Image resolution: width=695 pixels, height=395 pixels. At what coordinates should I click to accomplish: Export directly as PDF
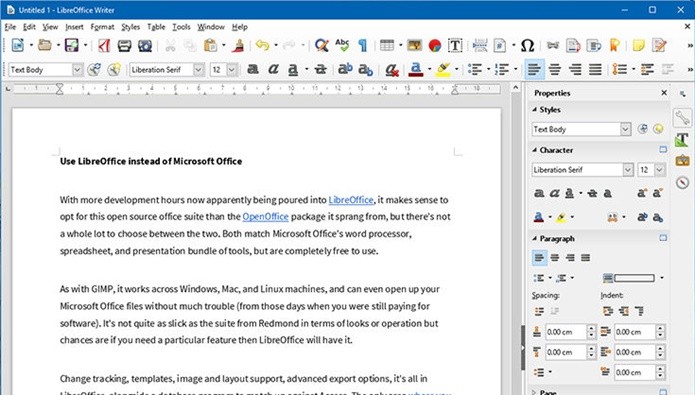click(x=104, y=45)
